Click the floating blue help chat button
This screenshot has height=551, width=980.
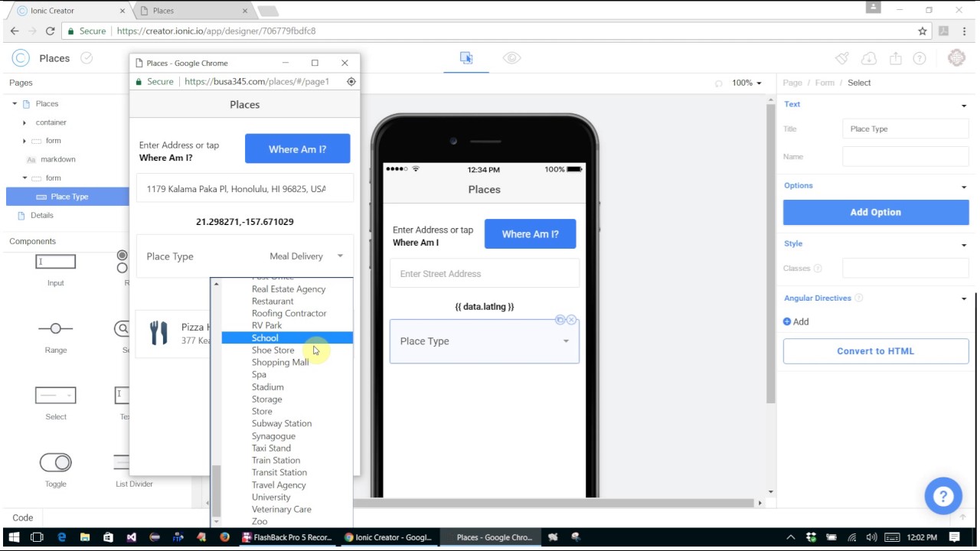[x=943, y=496]
